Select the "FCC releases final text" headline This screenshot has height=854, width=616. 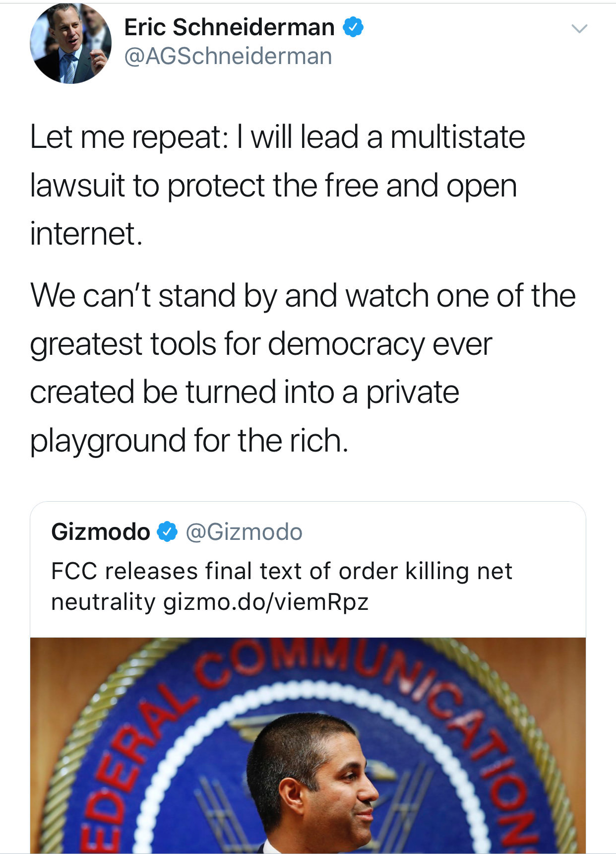[x=281, y=571]
